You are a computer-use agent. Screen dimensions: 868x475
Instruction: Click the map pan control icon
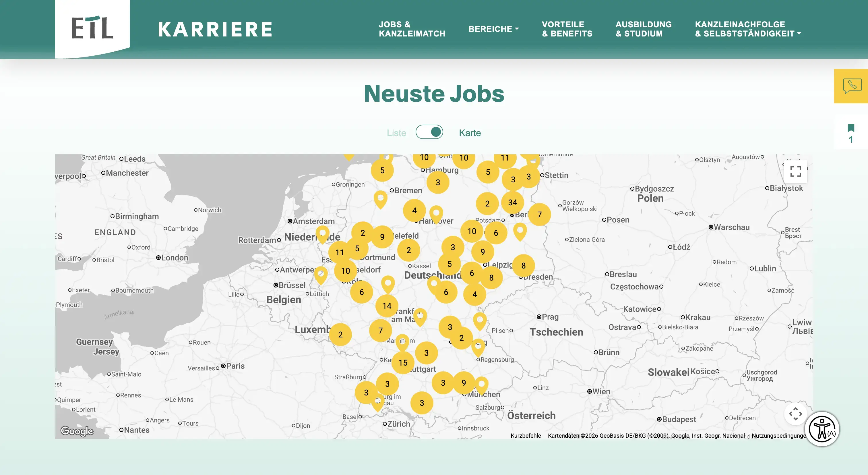[795, 414]
